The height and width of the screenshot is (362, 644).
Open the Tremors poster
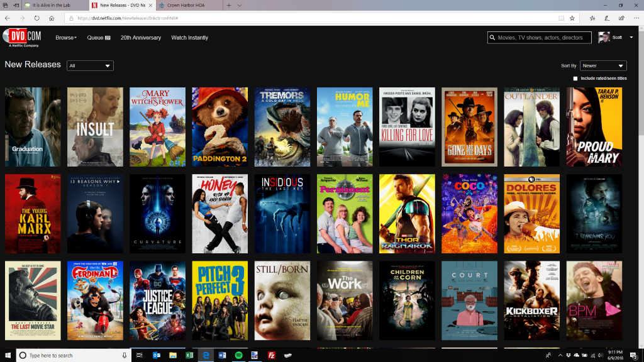point(282,127)
